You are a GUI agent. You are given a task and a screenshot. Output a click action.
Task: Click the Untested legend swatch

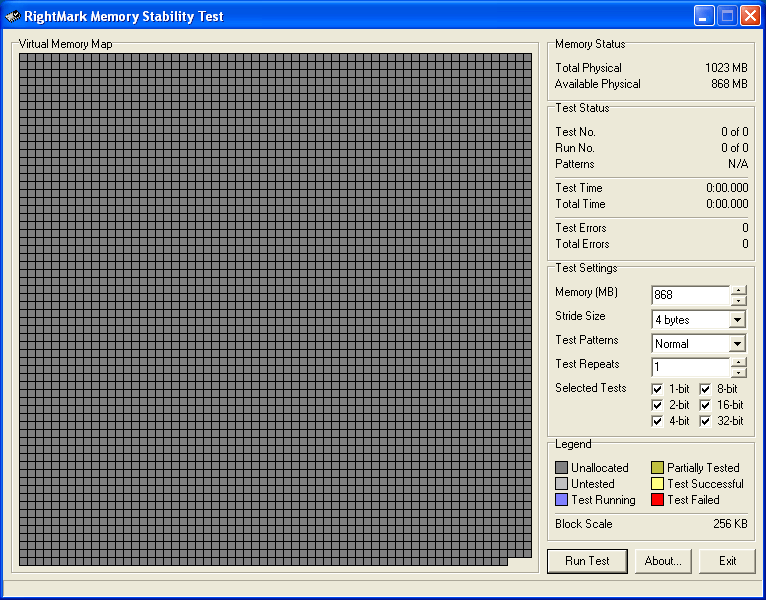561,484
